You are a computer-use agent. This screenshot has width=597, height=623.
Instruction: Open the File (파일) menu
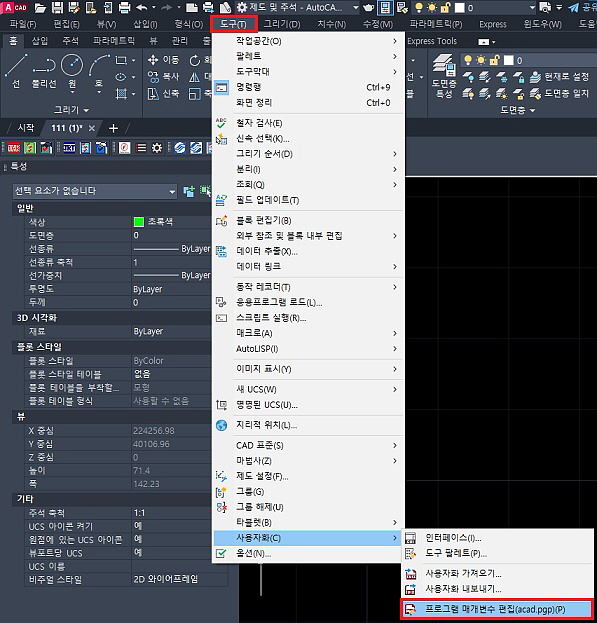[x=23, y=24]
